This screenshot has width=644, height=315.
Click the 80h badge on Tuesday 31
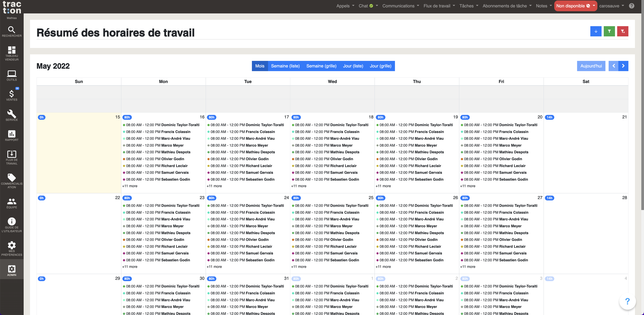tap(211, 279)
